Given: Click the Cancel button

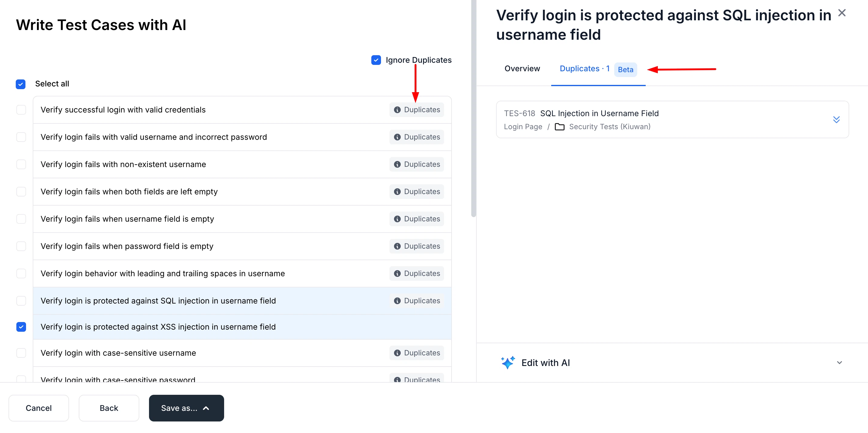Looking at the screenshot, I should 38,408.
